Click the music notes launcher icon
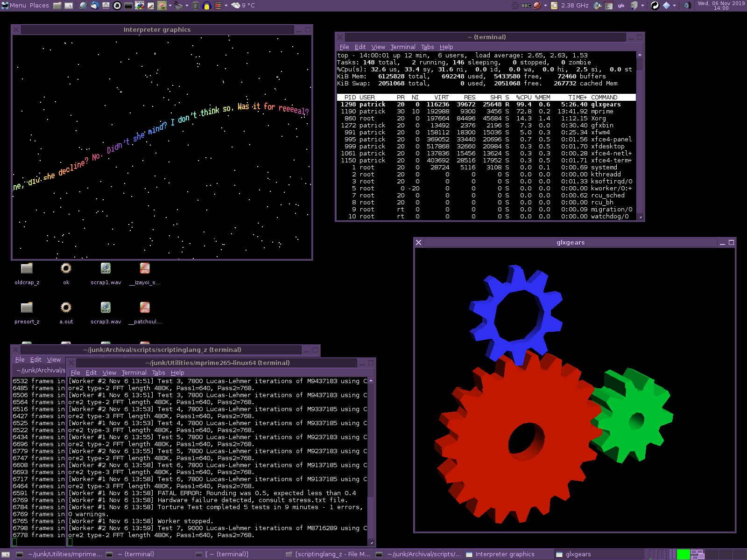Screen dimensions: 747x560 [179, 6]
